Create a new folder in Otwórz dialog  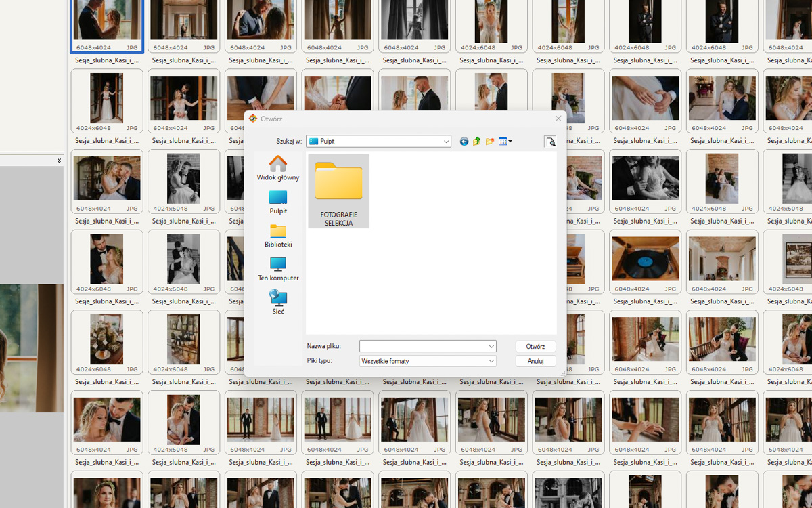point(490,142)
